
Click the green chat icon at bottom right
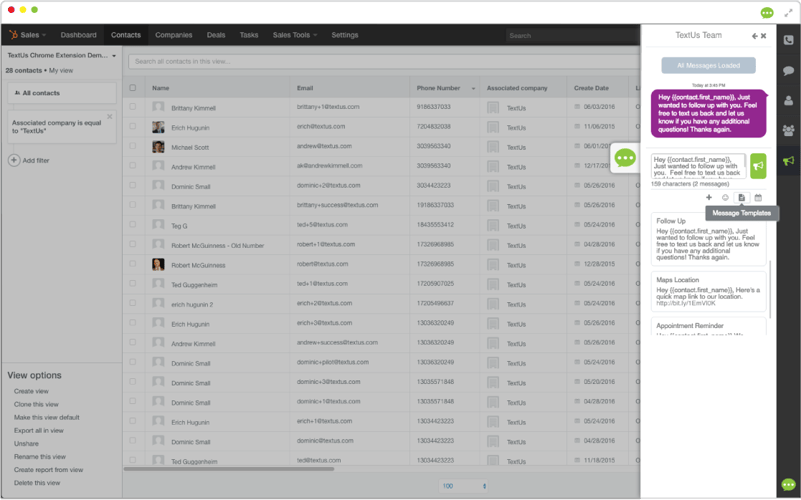coord(788,484)
